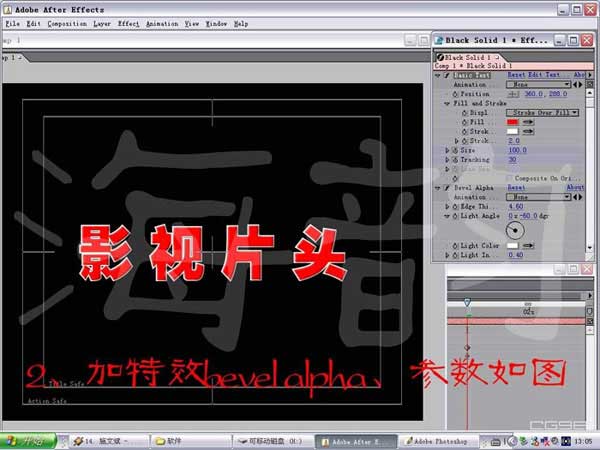Toggle the Light Intensity stopwatch
This screenshot has height=450, width=600.
(x=455, y=255)
